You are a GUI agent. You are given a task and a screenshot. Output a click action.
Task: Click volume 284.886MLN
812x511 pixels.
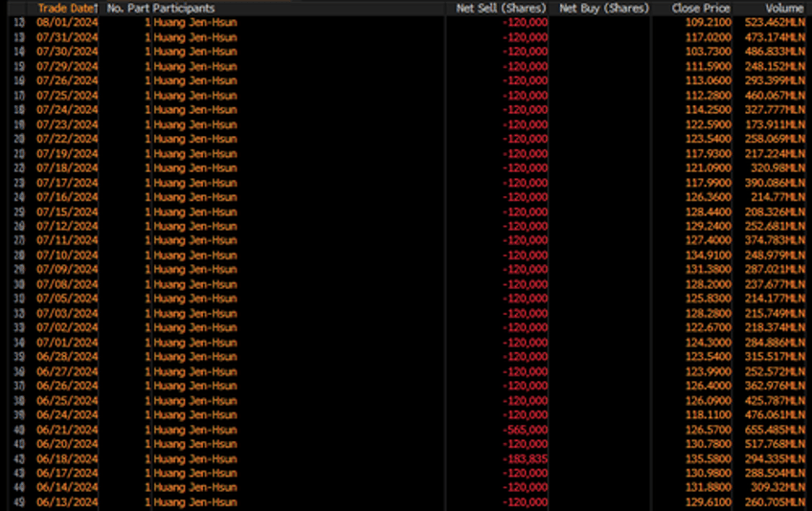point(776,343)
